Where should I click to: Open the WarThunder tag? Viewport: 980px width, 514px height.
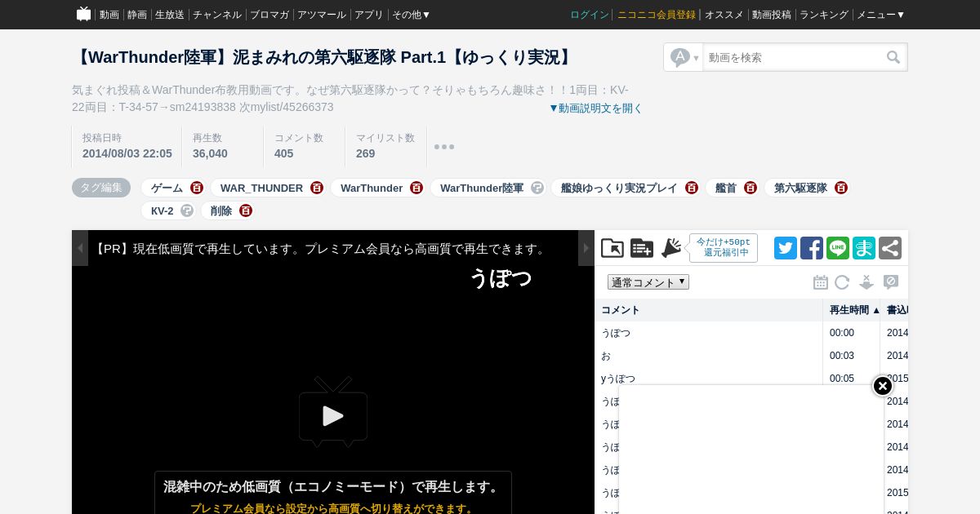(x=372, y=188)
